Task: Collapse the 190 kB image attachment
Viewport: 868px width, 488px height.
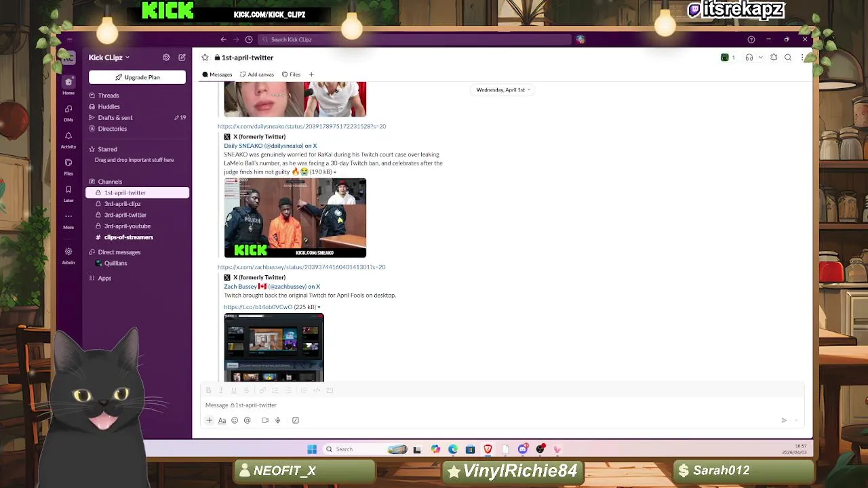Action: click(x=334, y=172)
